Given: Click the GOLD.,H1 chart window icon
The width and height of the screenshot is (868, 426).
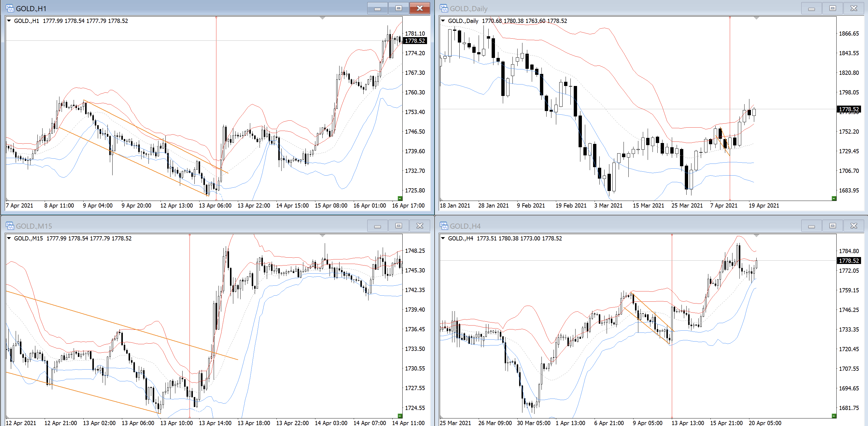Looking at the screenshot, I should click(x=10, y=8).
